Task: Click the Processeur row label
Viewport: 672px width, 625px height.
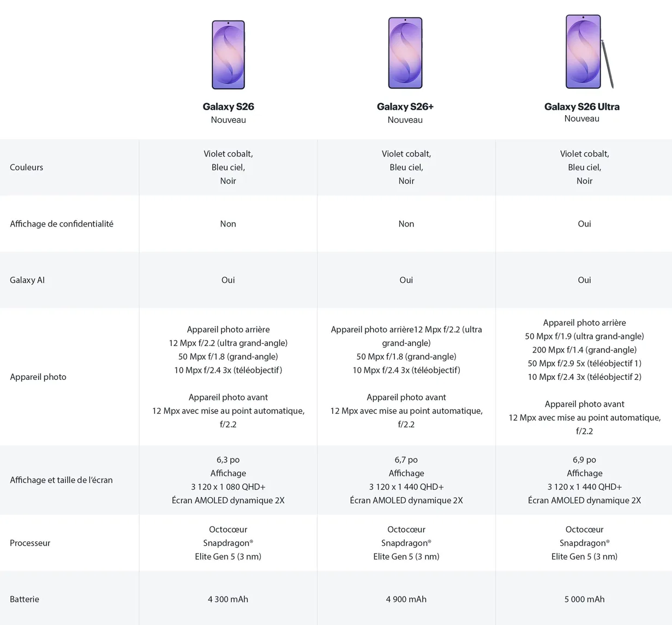Action: click(x=30, y=543)
